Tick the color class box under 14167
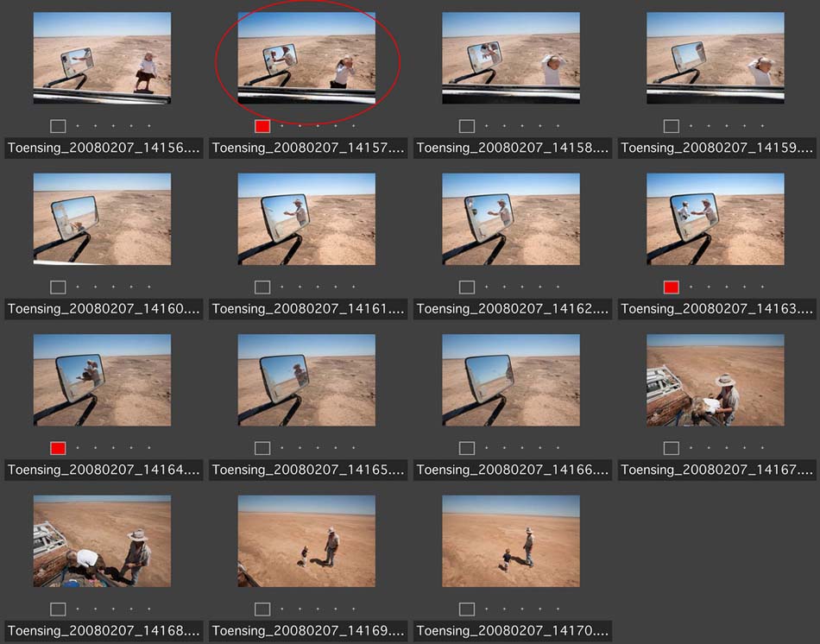820x644 pixels. click(x=672, y=448)
